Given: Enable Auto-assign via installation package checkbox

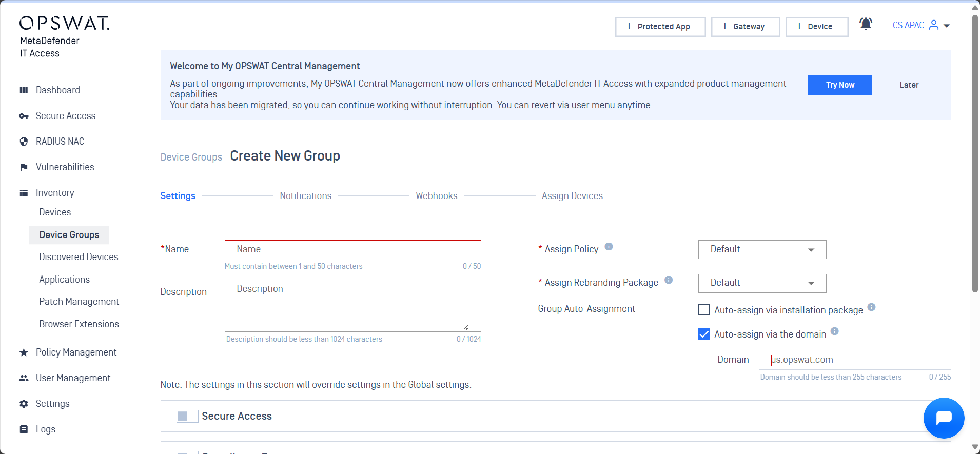Looking at the screenshot, I should click(704, 310).
